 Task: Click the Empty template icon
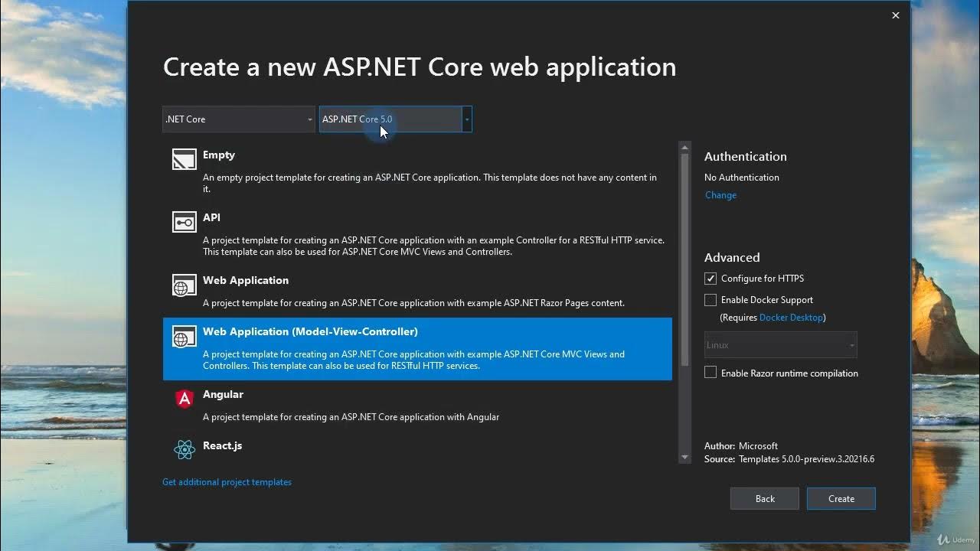click(184, 158)
